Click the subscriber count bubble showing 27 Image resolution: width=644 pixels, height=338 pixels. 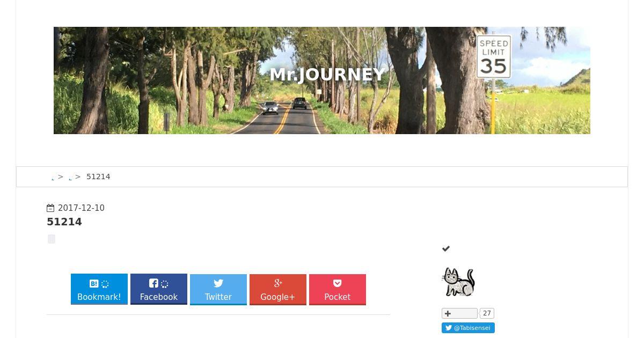487,313
